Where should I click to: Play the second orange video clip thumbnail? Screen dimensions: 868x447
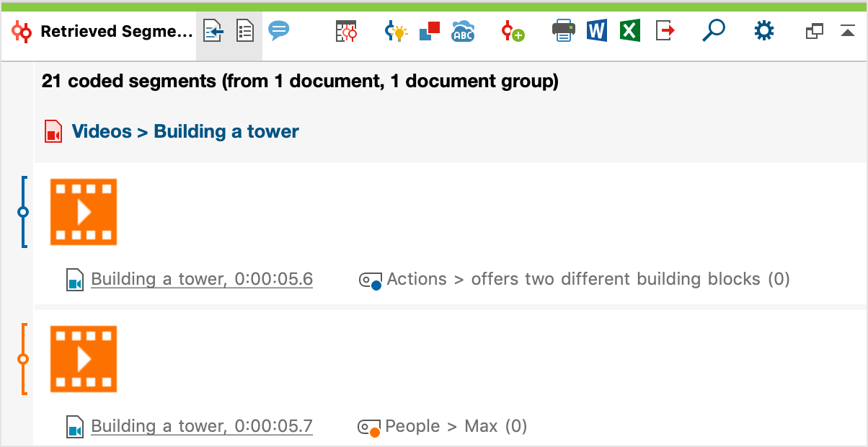pos(84,359)
